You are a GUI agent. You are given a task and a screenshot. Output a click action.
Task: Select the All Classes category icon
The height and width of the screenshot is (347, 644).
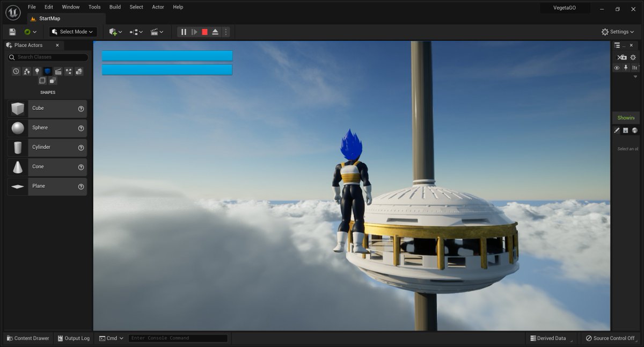tap(53, 81)
